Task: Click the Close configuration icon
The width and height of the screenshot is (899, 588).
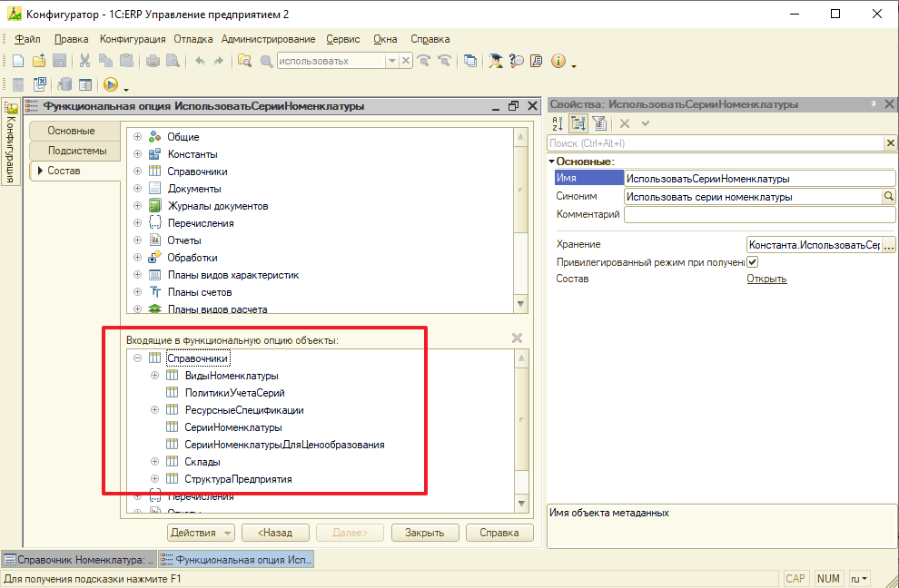Action: click(40, 84)
